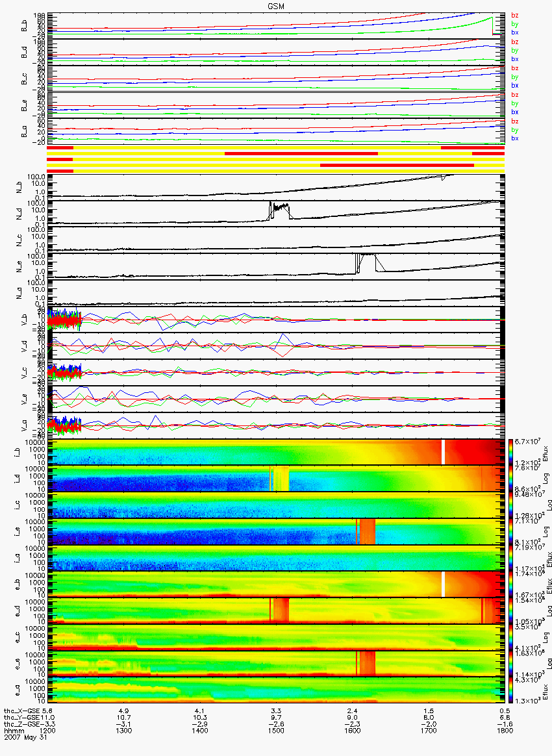Click the bz legend entry of panel B_b
The width and height of the screenshot is (552, 756).
(515, 16)
